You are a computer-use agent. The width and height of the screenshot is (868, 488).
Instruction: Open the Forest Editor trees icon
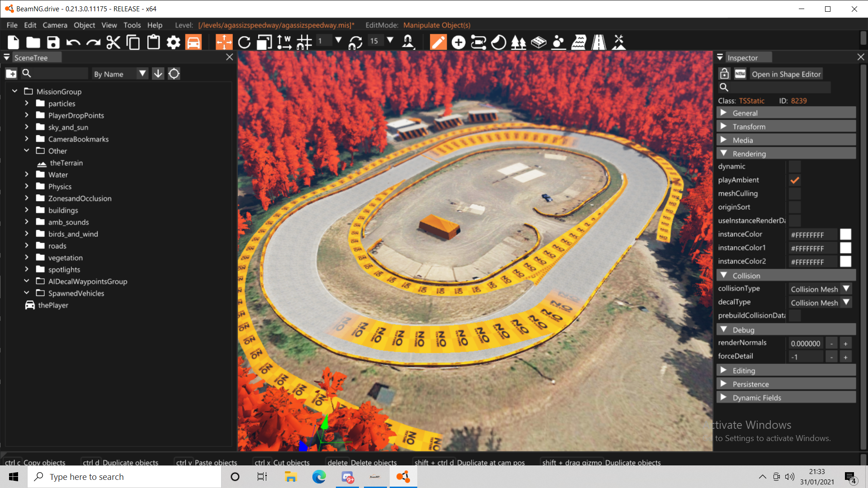[519, 42]
